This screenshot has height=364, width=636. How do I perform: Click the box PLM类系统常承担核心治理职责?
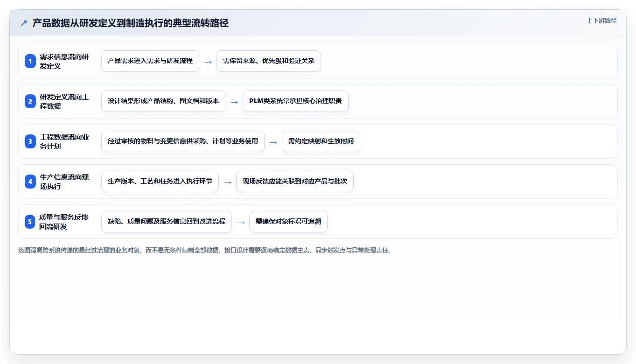(295, 101)
